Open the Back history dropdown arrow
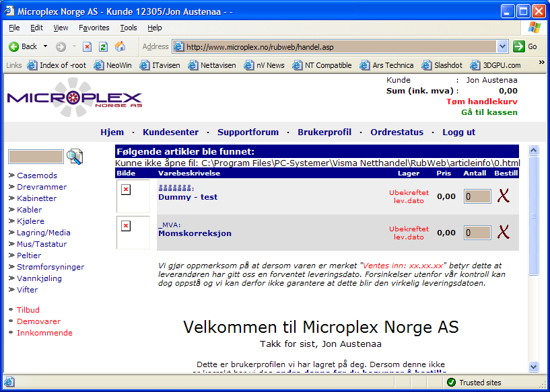The width and height of the screenshot is (550, 392). pos(45,46)
